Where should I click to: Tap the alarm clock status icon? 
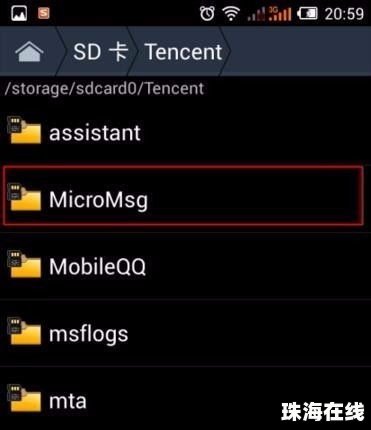tap(207, 13)
